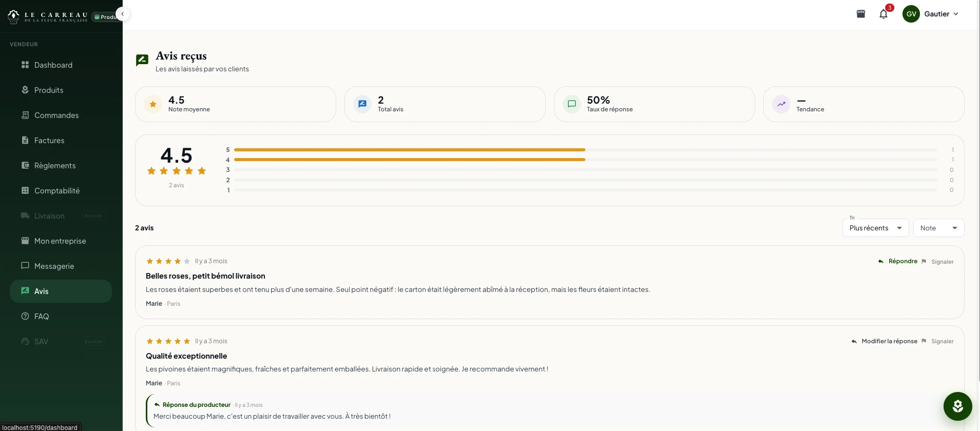Open the Note filter dropdown
The height and width of the screenshot is (431, 980).
(938, 228)
